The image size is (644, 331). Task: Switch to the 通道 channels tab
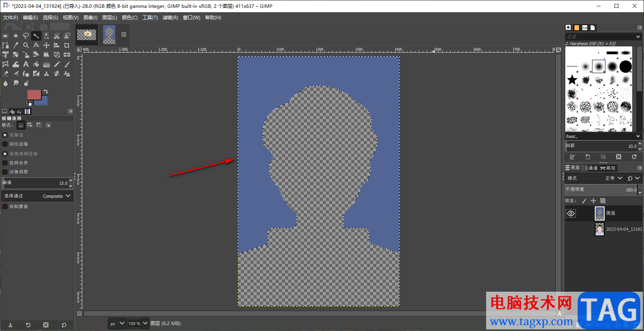coord(590,168)
